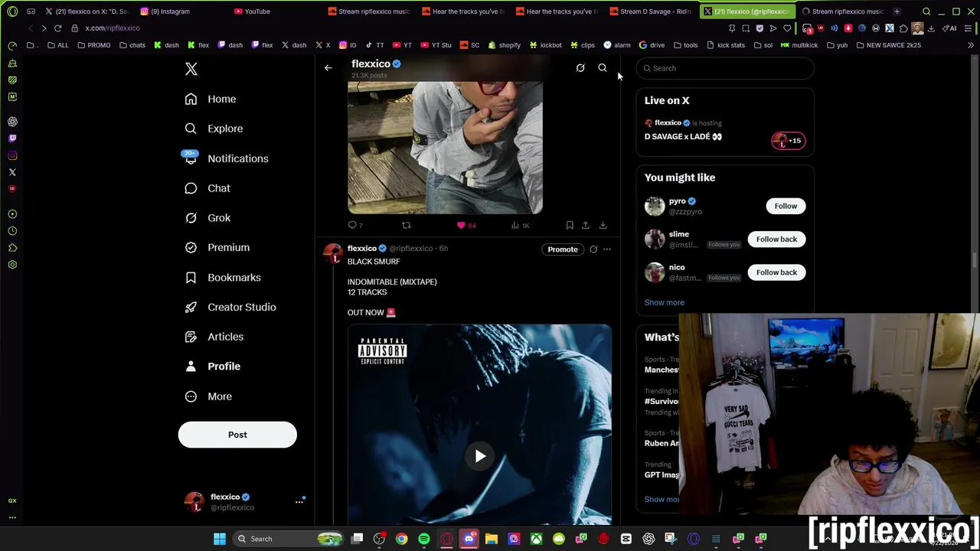Go back with the profile header arrow

click(328, 68)
